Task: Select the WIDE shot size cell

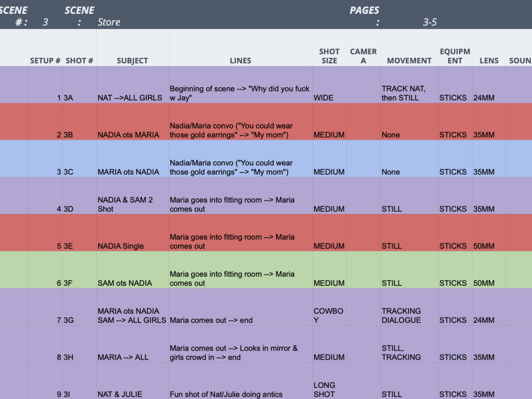Action: [x=329, y=85]
